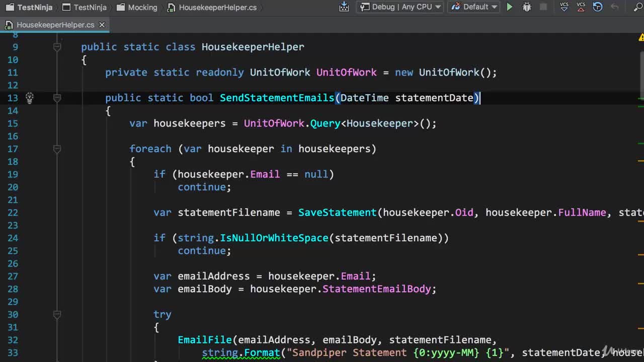Close the HousekeeperHelper.cs tab
The height and width of the screenshot is (362, 644).
tap(102, 25)
